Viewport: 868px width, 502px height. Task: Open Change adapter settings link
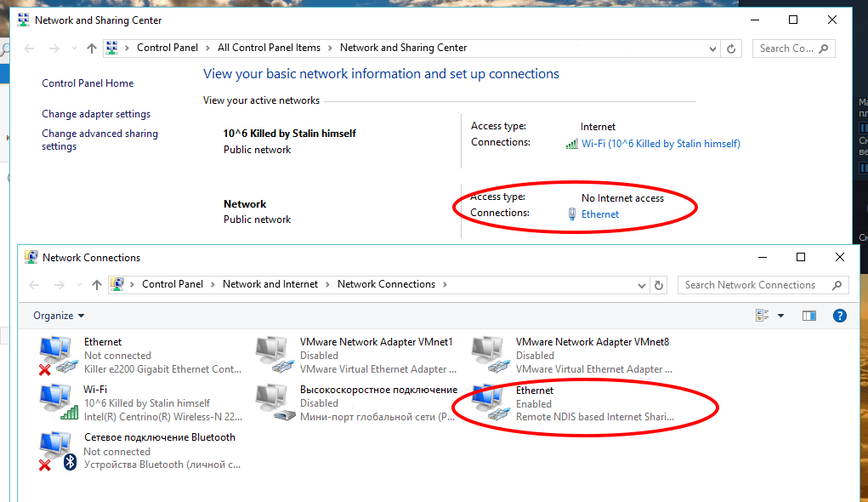point(96,114)
